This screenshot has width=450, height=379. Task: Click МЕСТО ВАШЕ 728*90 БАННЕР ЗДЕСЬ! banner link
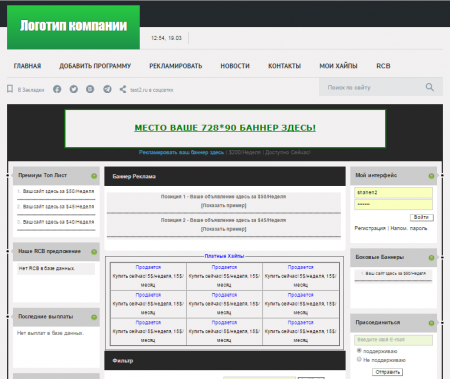[x=225, y=128]
